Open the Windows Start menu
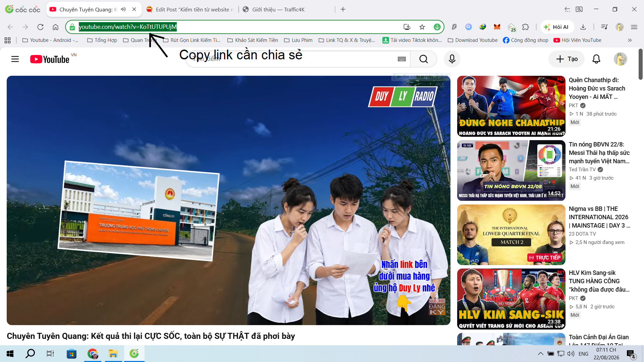The image size is (644, 362). pos(10,354)
